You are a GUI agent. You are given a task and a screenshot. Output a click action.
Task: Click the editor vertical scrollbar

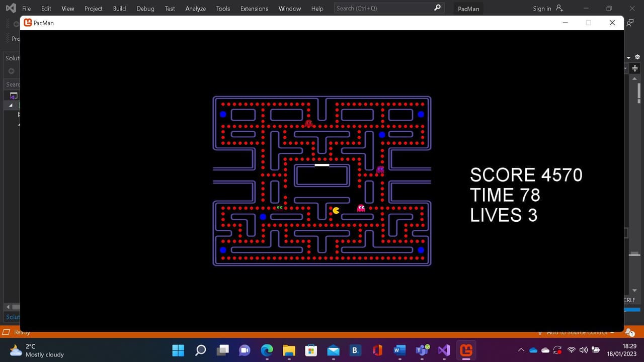[x=635, y=184]
